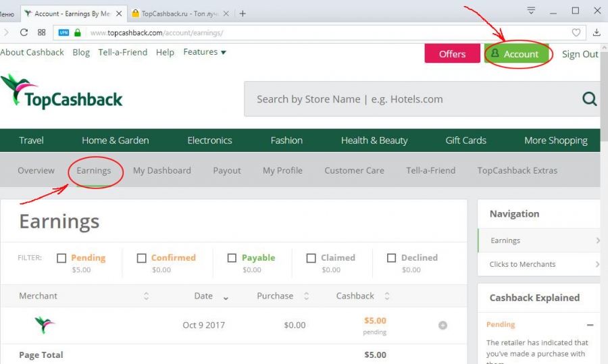Open the About Cashback link
Screen dimensions: 608x364
32,52
